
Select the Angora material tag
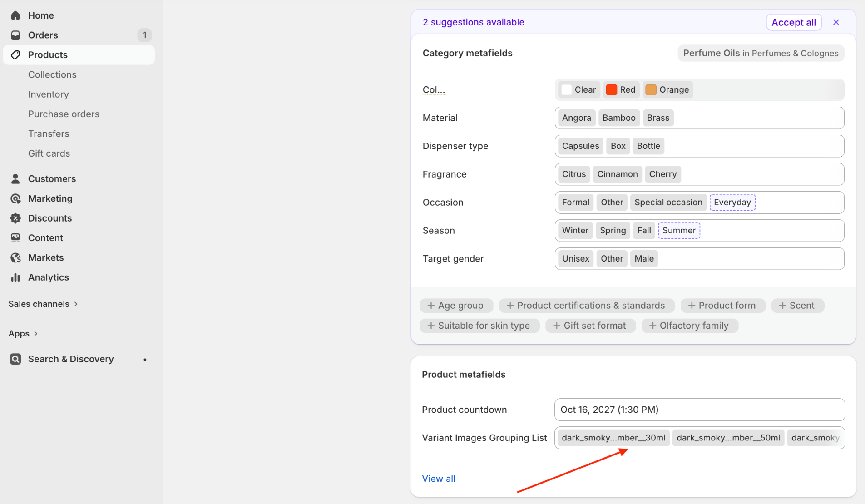pyautogui.click(x=577, y=118)
